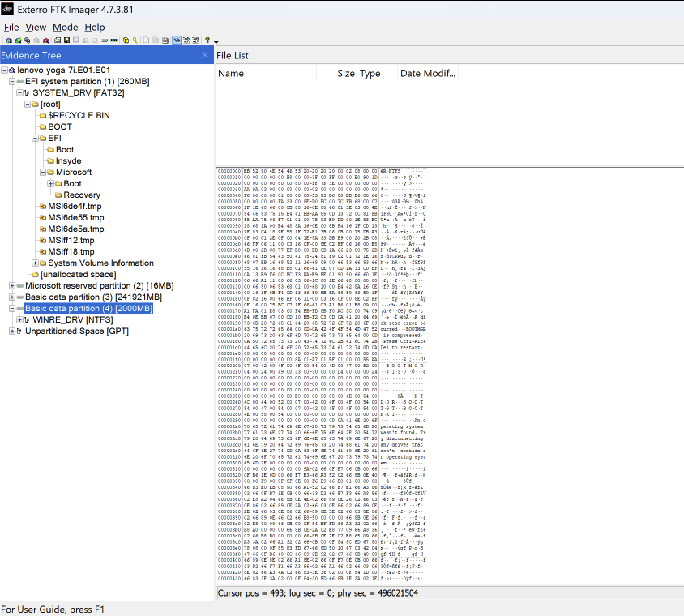
Task: Sort the file list by Type column
Action: 378,73
